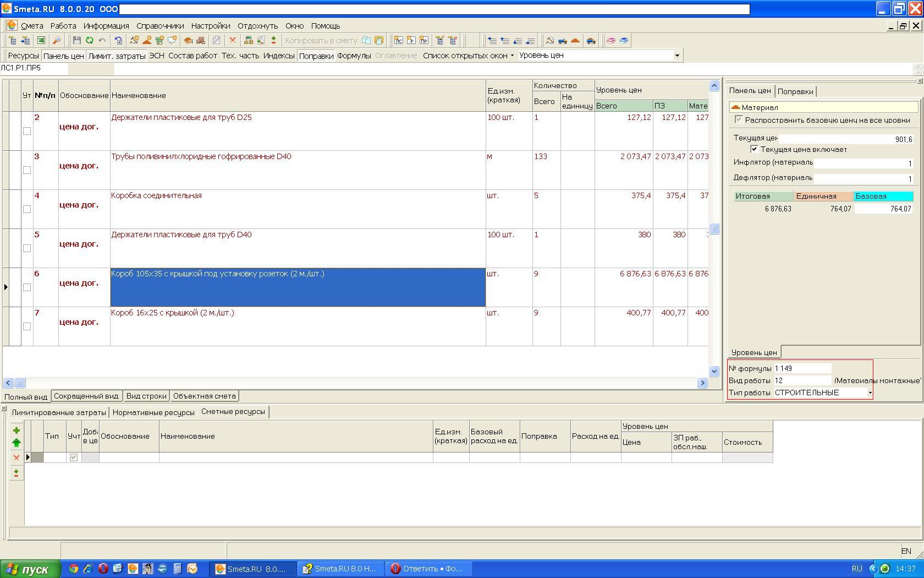
Task: Click the magnifier search icon in toolbar
Action: (57, 40)
